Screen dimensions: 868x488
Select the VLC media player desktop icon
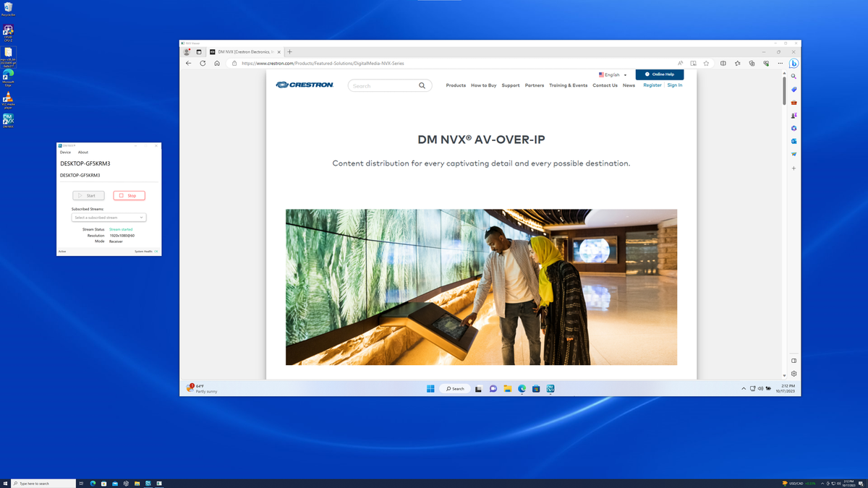point(8,100)
